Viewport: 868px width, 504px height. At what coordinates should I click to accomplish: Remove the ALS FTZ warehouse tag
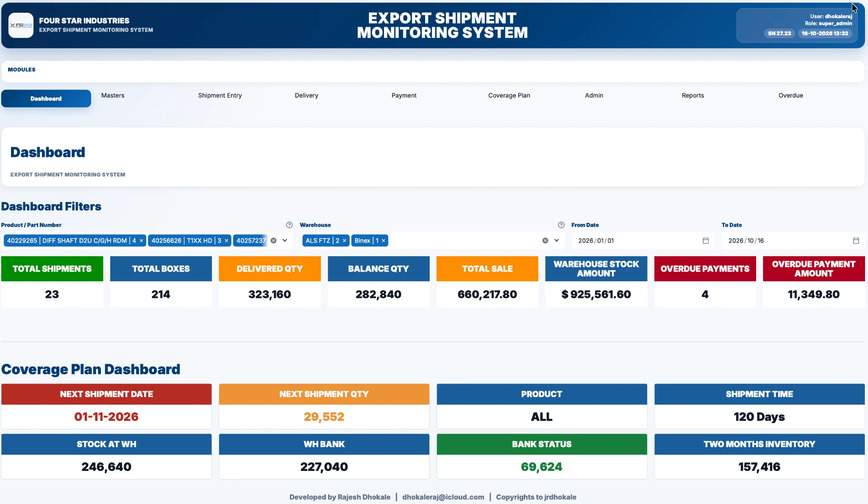coord(345,241)
